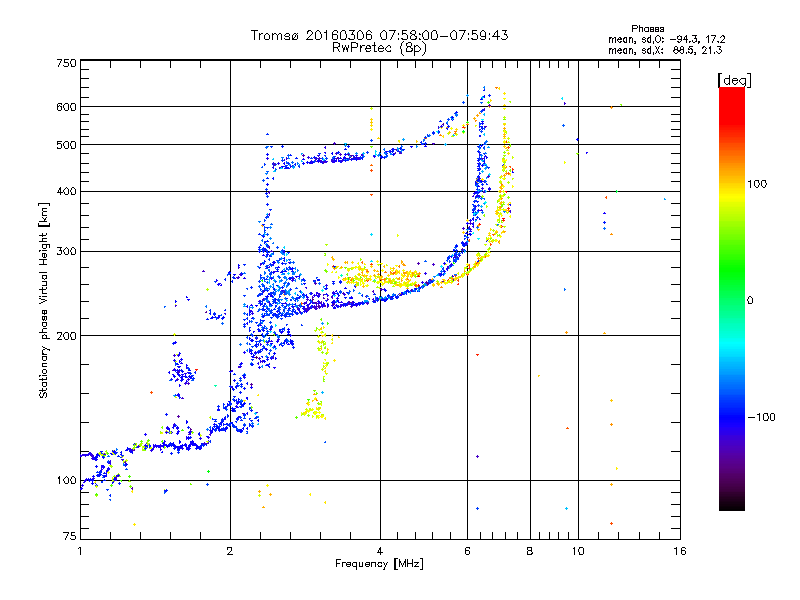Click the y-axis tick label '300'
This screenshot has height=600, width=800.
point(66,252)
